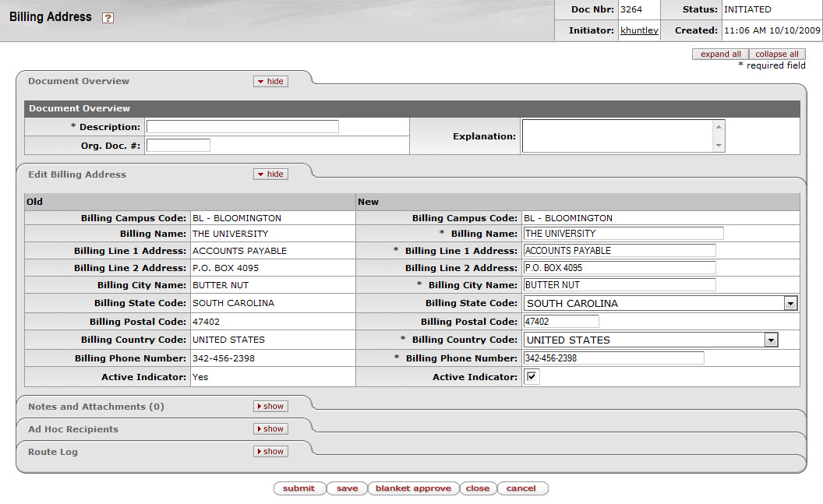
Task: Open the Billing Country Code dropdown
Action: (771, 340)
